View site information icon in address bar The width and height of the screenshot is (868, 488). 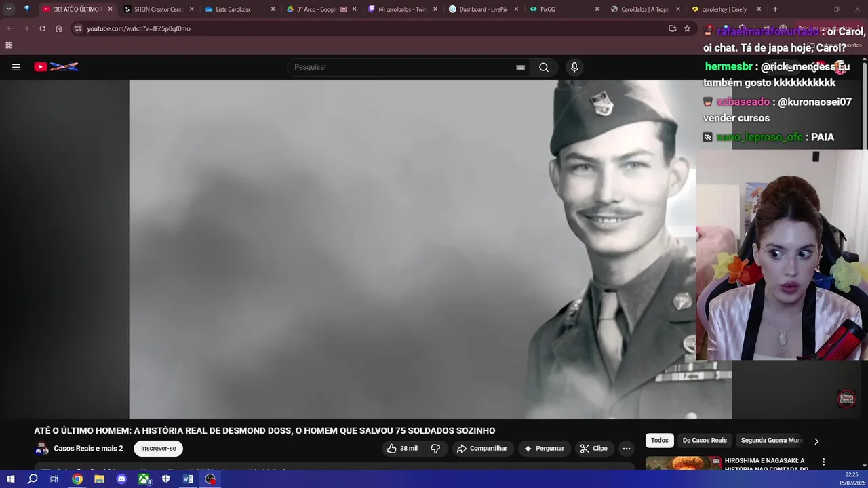pyautogui.click(x=78, y=28)
